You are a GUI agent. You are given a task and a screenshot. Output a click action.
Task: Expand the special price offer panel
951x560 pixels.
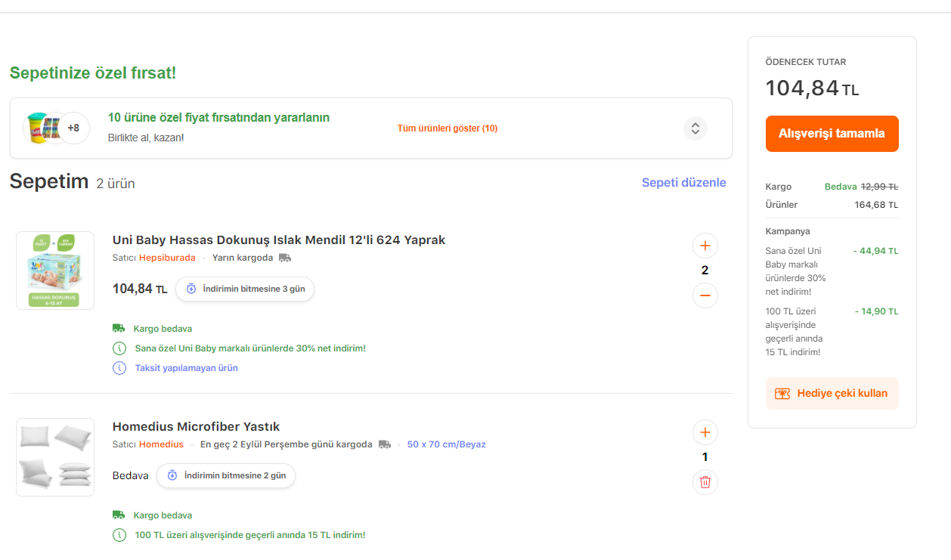(695, 128)
